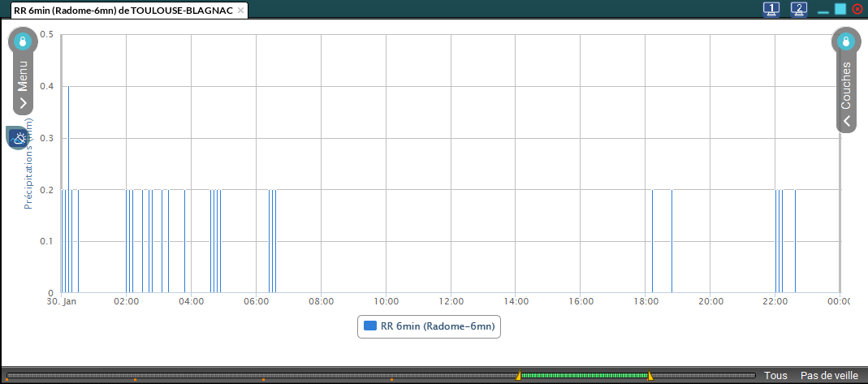
Task: Click the blue legend color swatch
Action: pos(370,326)
